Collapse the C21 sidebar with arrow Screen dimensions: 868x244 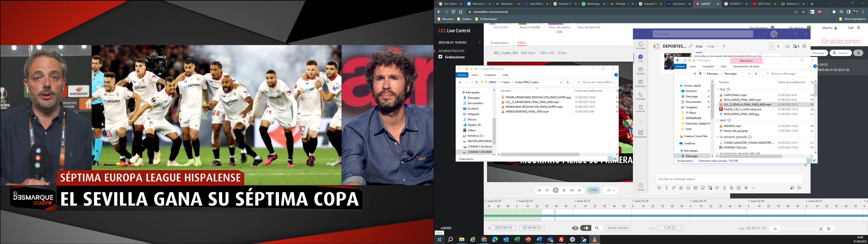tap(479, 42)
